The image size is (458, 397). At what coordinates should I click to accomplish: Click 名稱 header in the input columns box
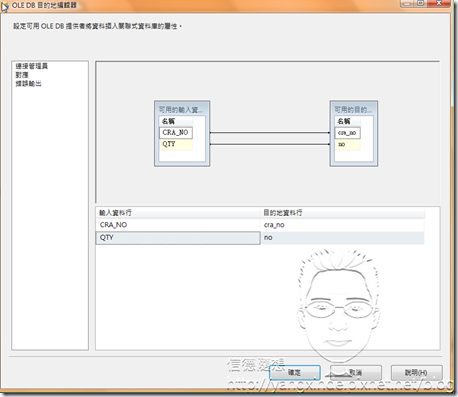pos(176,121)
